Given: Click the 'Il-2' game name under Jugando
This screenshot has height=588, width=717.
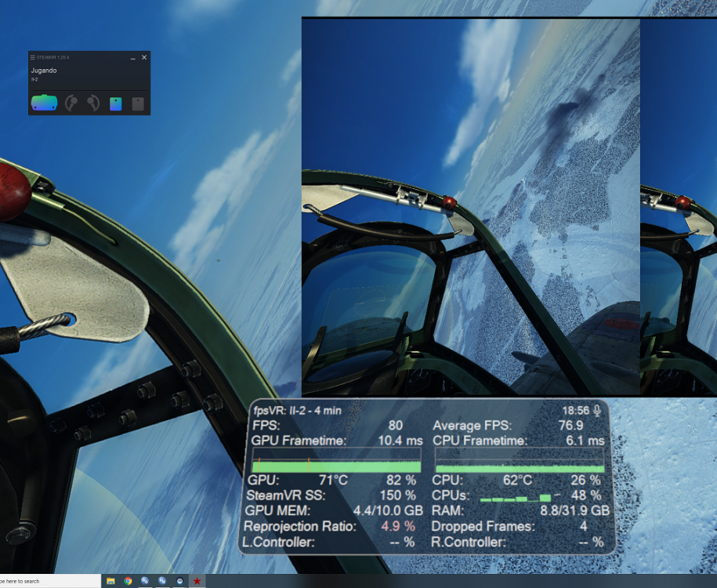Looking at the screenshot, I should [x=34, y=79].
